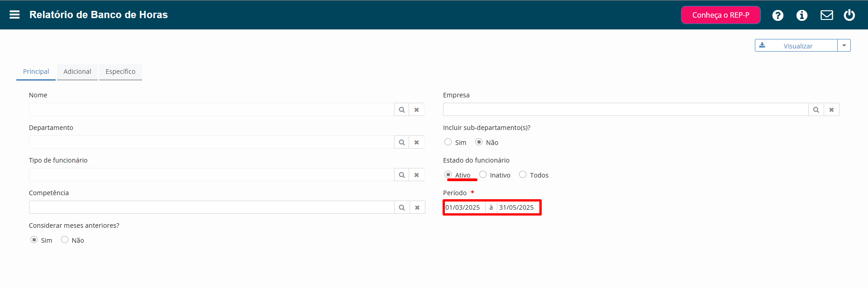
Task: Click the power logout icon
Action: pos(849,15)
